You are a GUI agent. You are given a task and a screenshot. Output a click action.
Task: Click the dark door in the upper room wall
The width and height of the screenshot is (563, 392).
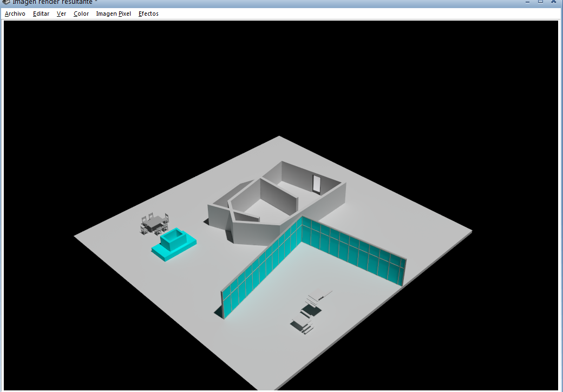tap(317, 184)
